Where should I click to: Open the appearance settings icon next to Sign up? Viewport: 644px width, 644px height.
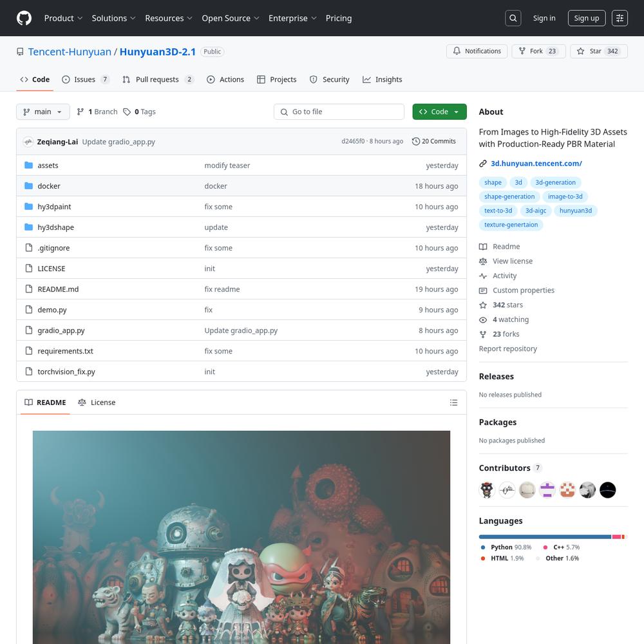pos(620,18)
